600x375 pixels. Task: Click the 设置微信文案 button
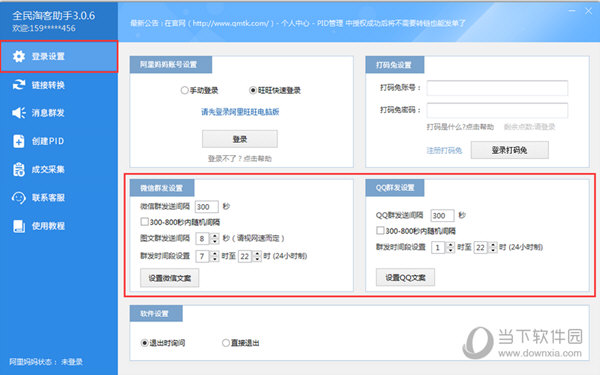click(170, 278)
